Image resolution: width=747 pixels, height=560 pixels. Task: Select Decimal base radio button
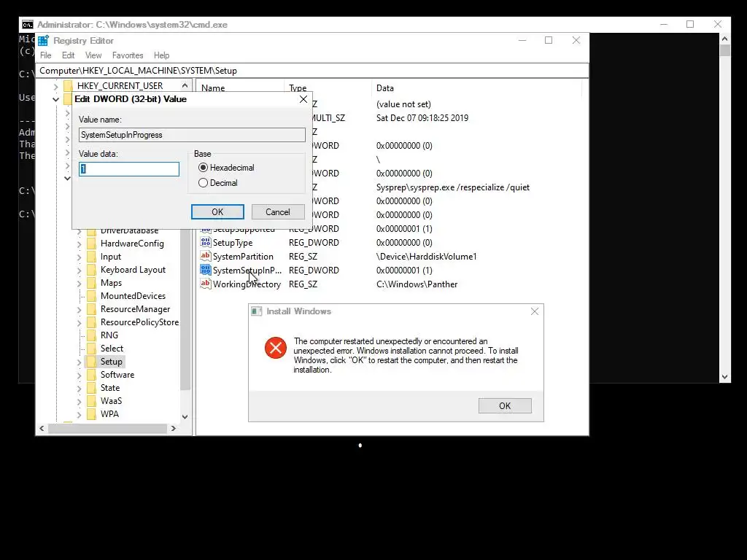pyautogui.click(x=203, y=183)
